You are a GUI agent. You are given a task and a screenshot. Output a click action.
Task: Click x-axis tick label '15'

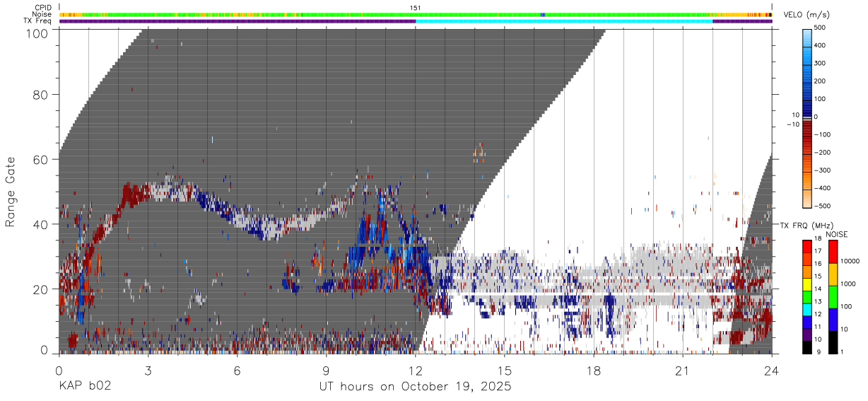pos(505,371)
